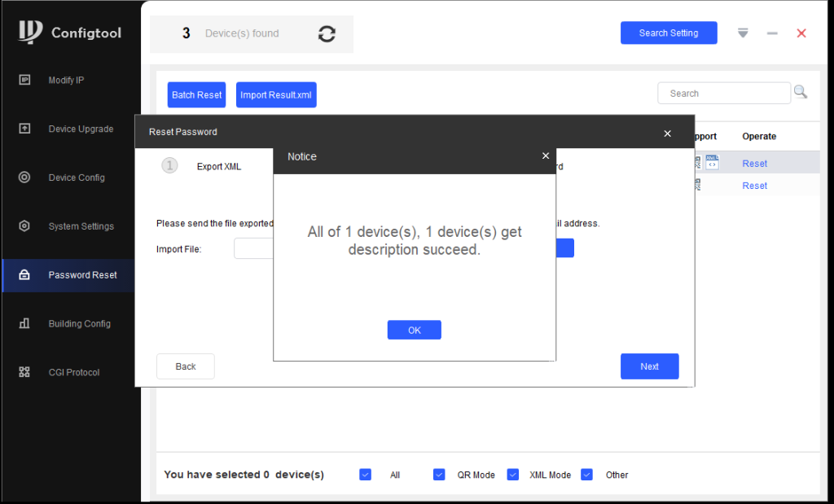Click the magnifier search icon
The width and height of the screenshot is (834, 504).
click(801, 93)
